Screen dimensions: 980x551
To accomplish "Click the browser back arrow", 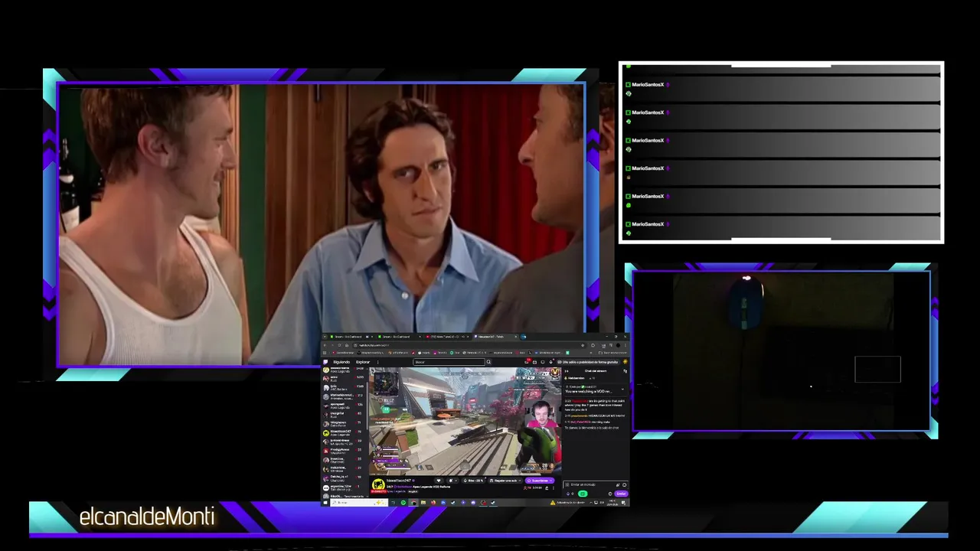I will point(325,345).
